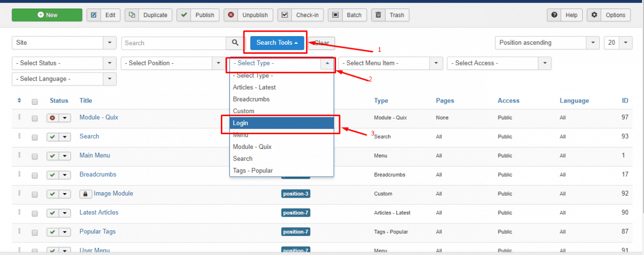Click the search magnifier icon button
The image size is (644, 255).
(235, 43)
